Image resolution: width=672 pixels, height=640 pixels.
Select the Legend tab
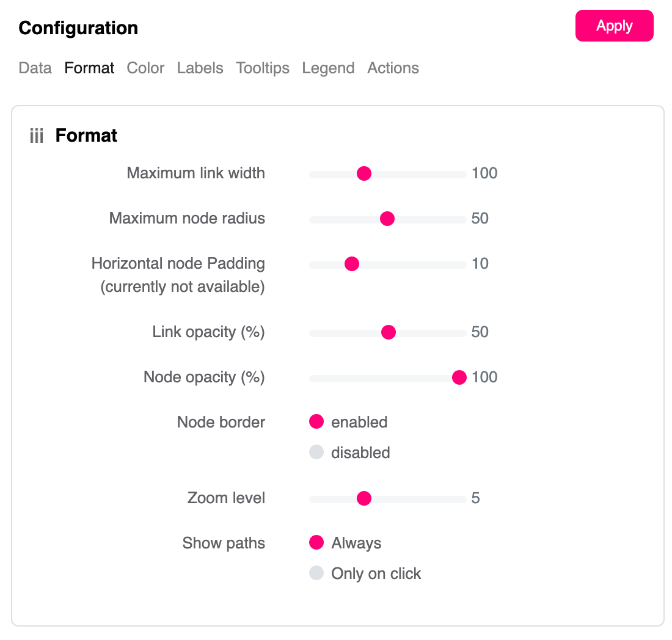[328, 68]
